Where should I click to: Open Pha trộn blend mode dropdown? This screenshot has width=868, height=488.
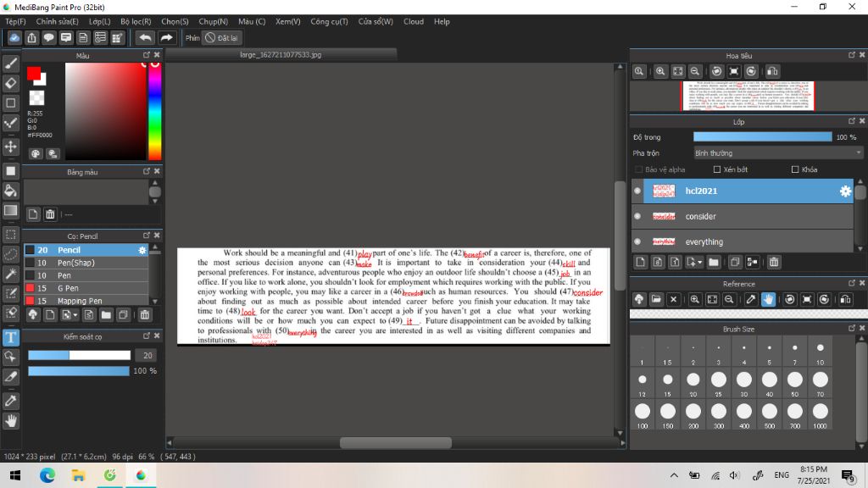click(x=778, y=152)
